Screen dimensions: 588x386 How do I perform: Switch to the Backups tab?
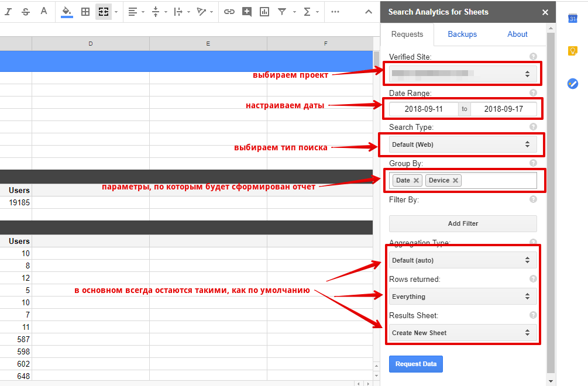click(x=462, y=35)
